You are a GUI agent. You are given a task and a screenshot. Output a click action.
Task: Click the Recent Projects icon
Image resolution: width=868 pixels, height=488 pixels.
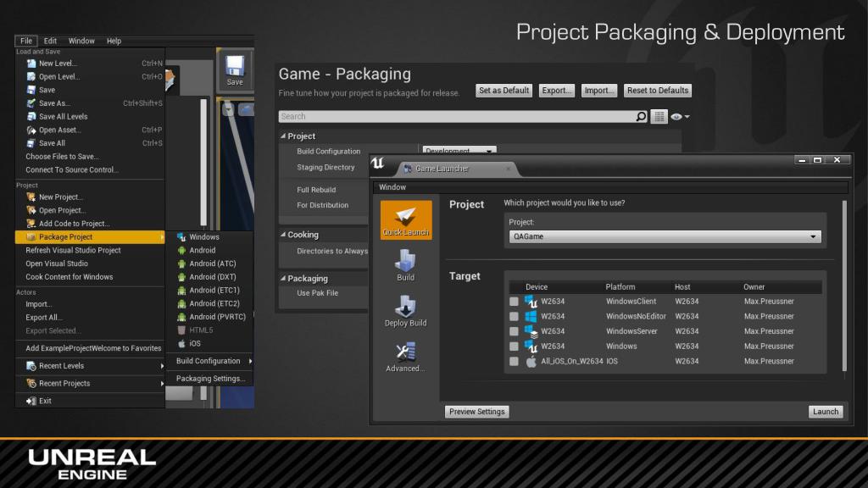pyautogui.click(x=31, y=383)
